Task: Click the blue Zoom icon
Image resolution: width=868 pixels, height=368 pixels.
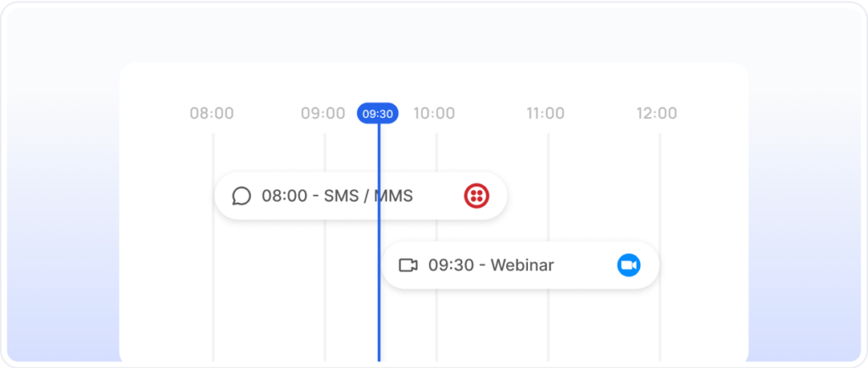Action: click(628, 265)
